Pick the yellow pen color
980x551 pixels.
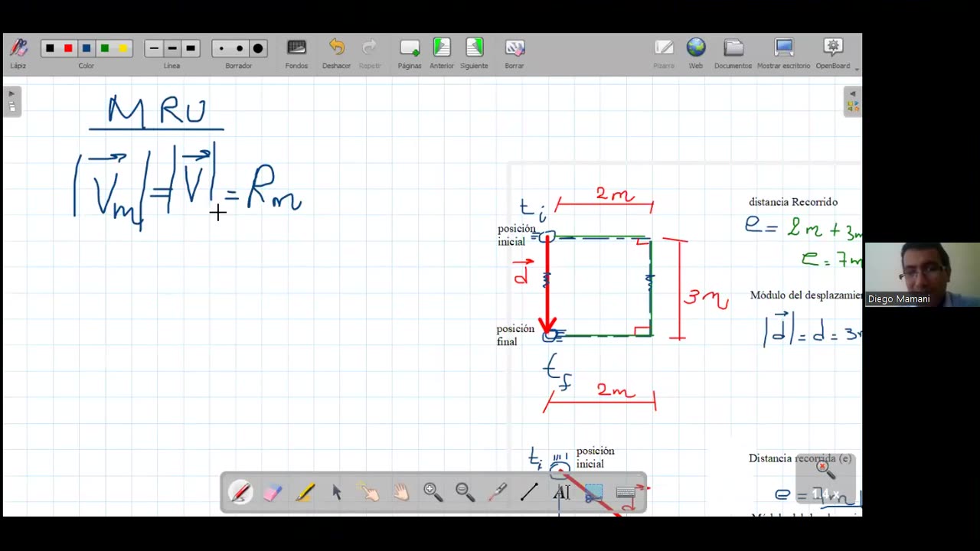coord(122,48)
